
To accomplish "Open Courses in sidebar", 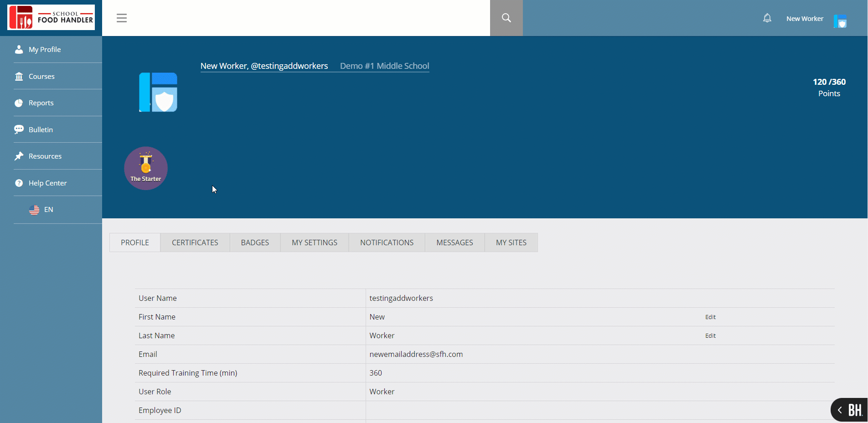I will tap(41, 76).
